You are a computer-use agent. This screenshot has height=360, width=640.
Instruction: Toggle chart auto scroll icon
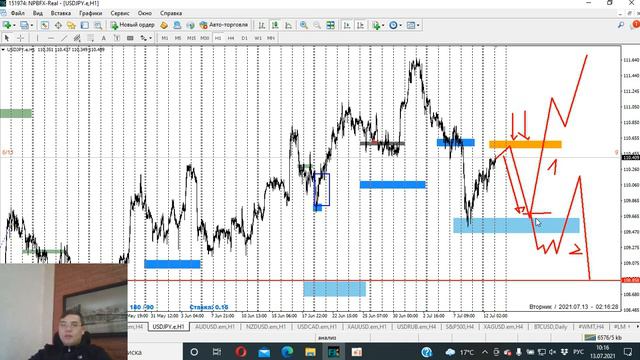(347, 25)
